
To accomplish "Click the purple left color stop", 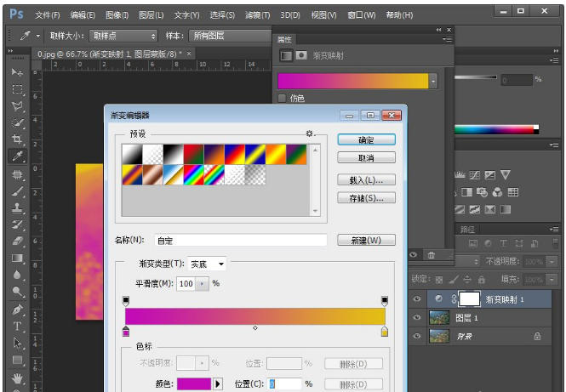I will pos(127,331).
